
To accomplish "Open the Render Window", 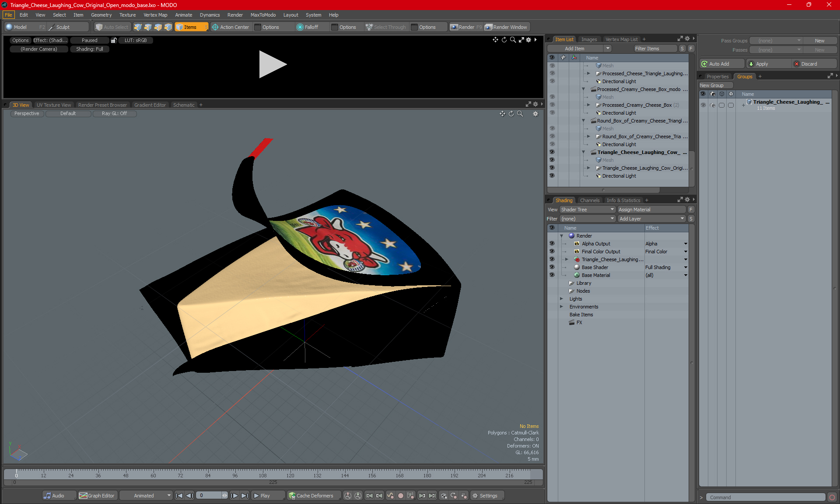I will tap(507, 27).
